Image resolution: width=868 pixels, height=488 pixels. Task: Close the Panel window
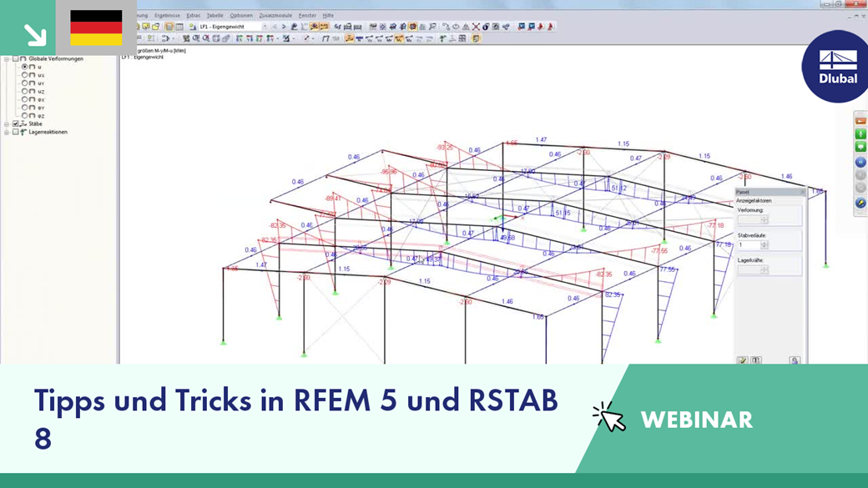[803, 192]
